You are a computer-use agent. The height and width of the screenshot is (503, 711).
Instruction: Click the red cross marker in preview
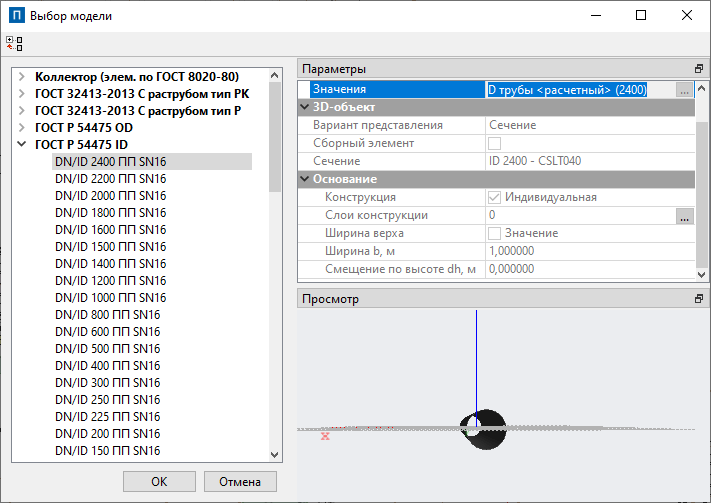pos(325,436)
